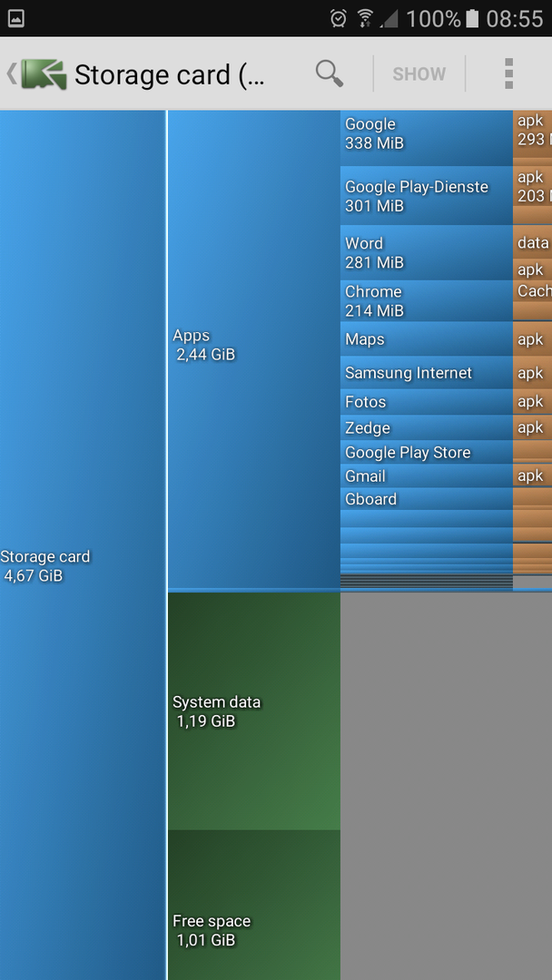The width and height of the screenshot is (552, 980).
Task: Tap the alarm clock status icon
Action: pyautogui.click(x=339, y=19)
